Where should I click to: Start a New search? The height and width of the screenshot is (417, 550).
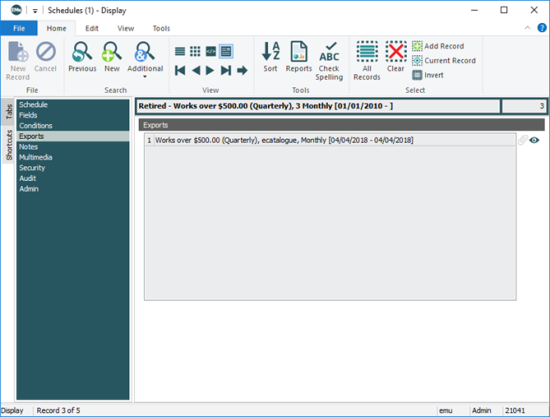tap(112, 56)
